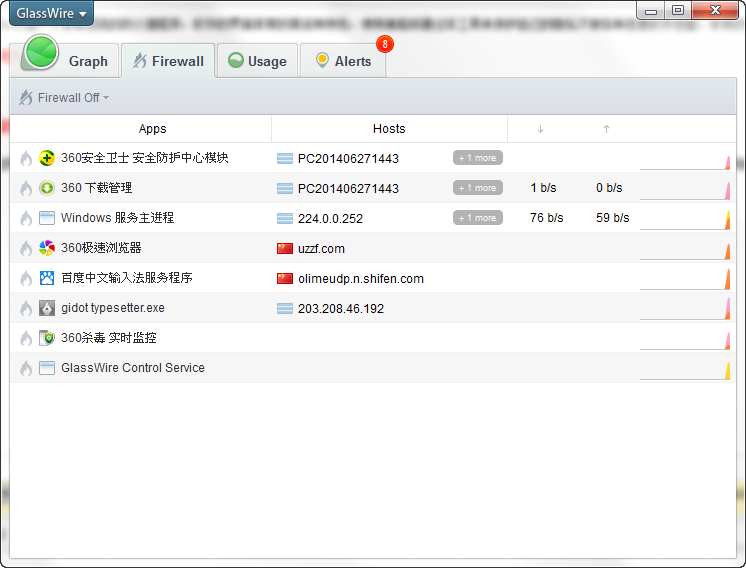The height and width of the screenshot is (568, 746).
Task: Click the 百度中文输入法 app icon
Action: coord(47,278)
